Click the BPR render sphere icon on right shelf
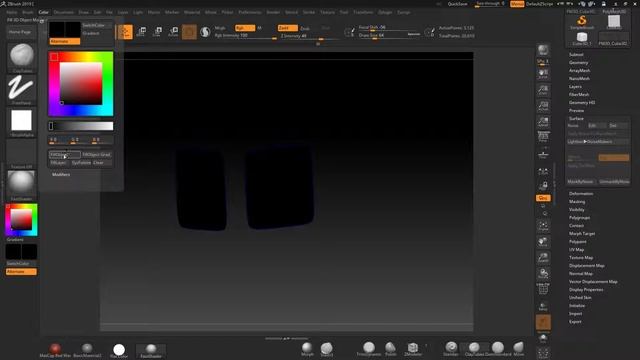This screenshot has width=640, height=360. pyautogui.click(x=543, y=51)
